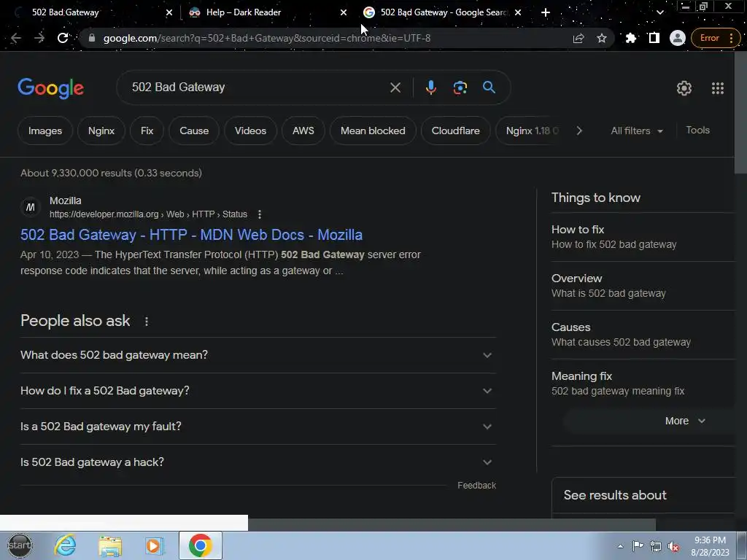Submit search with magnifier icon

pos(489,87)
